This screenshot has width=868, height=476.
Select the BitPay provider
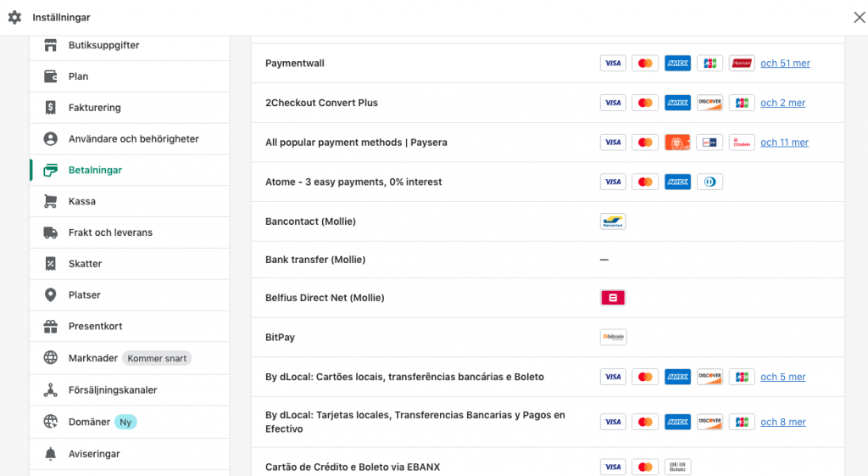pyautogui.click(x=548, y=337)
